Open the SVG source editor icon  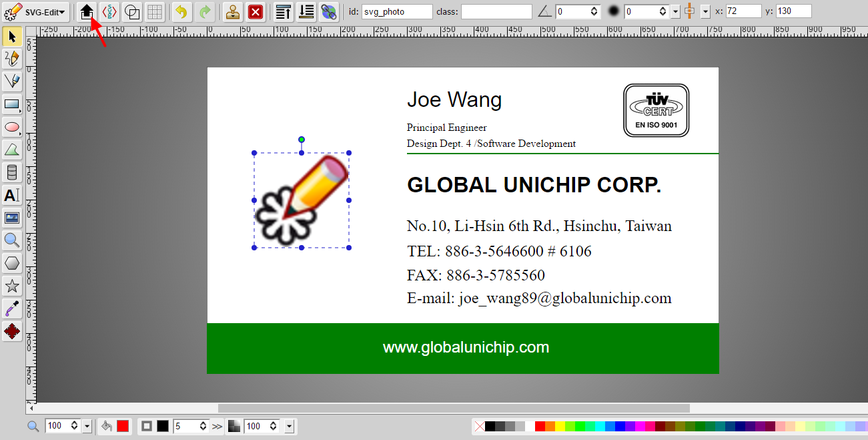(x=109, y=11)
